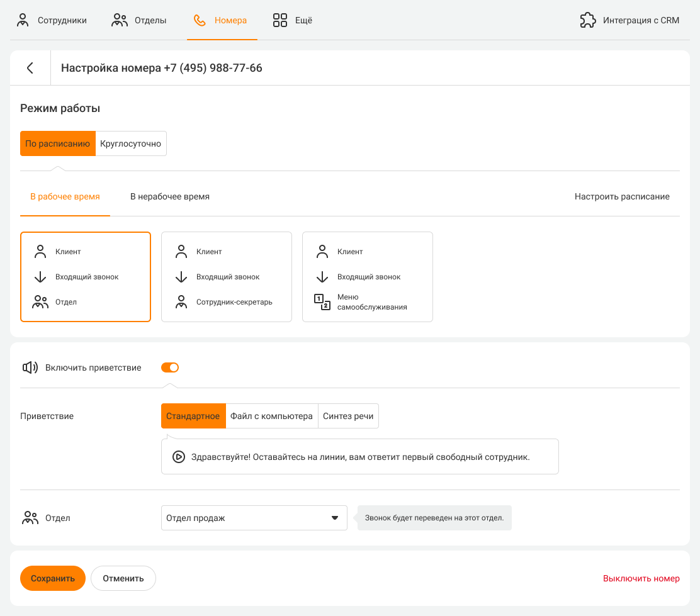Image resolution: width=700 pixels, height=616 pixels.
Task: Select the Сотрудник-секретарь routing card
Action: point(227,277)
